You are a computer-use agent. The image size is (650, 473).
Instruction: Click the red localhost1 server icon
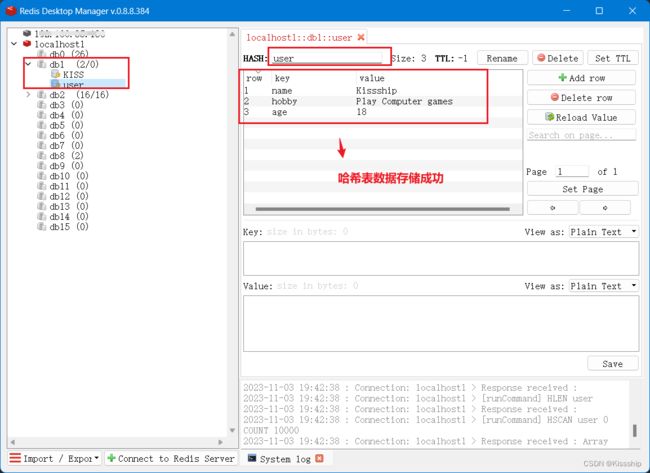[x=27, y=44]
